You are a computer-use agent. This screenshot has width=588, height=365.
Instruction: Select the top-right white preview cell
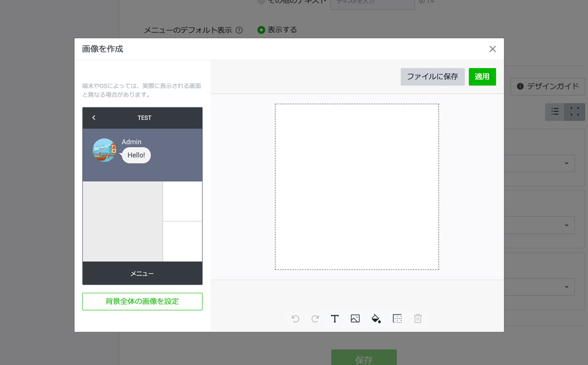coord(183,202)
